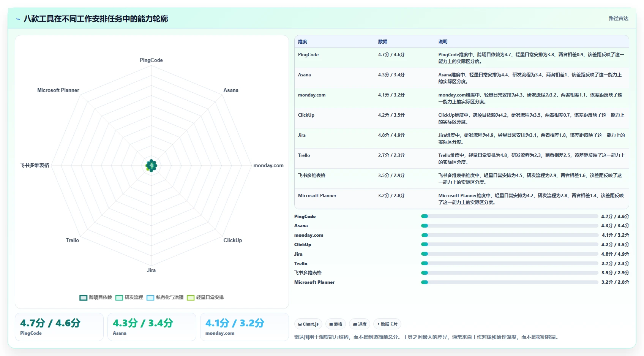Viewport: 644px width, 356px height.
Task: Click 3.2分 / 2.8分 value beside Planner bar
Action: [x=615, y=282]
